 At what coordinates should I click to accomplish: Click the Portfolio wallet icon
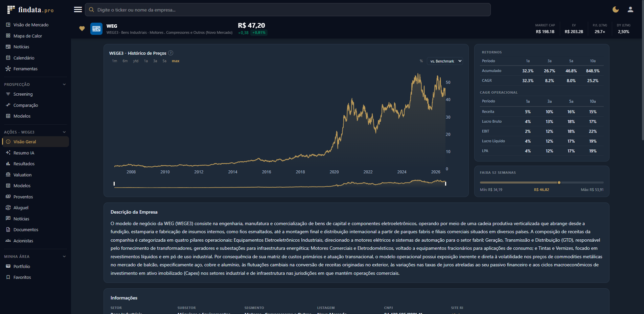point(8,266)
